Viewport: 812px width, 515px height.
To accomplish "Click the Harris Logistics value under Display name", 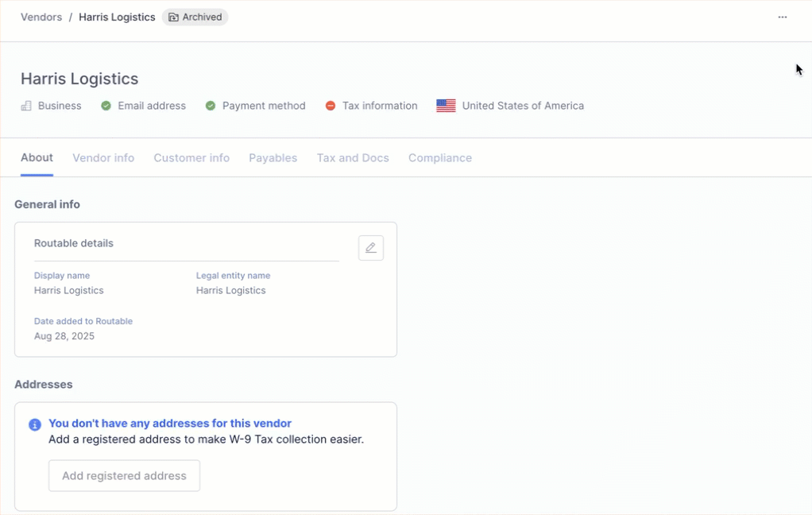I will [x=69, y=291].
